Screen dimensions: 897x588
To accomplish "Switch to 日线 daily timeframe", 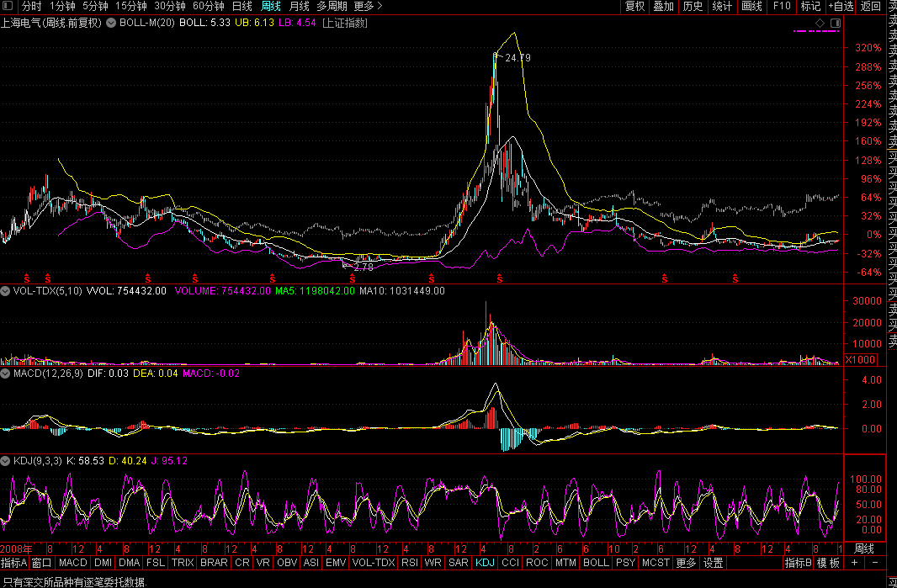I will point(241,7).
